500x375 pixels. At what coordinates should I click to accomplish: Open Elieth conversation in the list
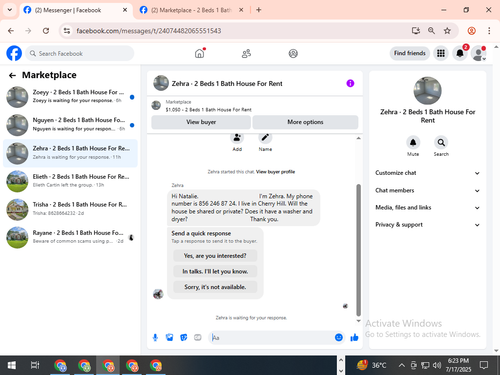[x=70, y=181]
